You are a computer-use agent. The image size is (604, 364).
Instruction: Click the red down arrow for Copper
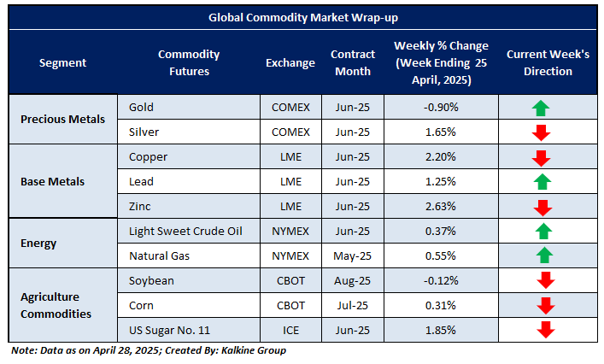[540, 157]
